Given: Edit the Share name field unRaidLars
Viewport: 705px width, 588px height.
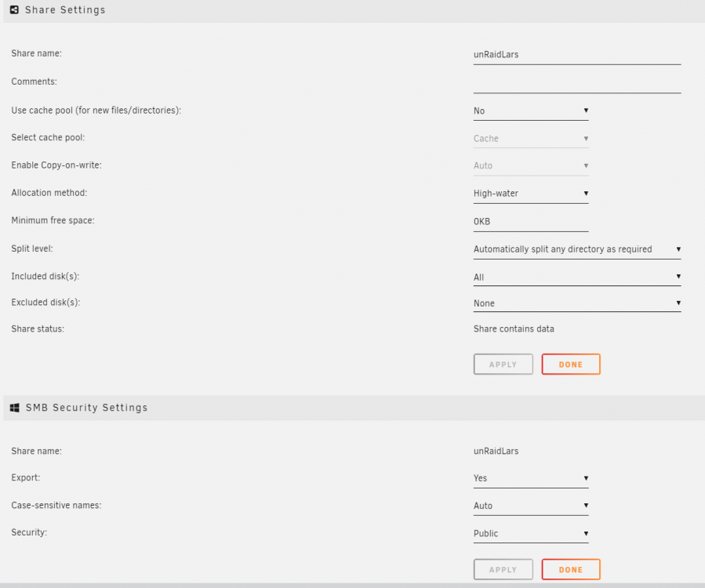Looking at the screenshot, I should tap(577, 56).
